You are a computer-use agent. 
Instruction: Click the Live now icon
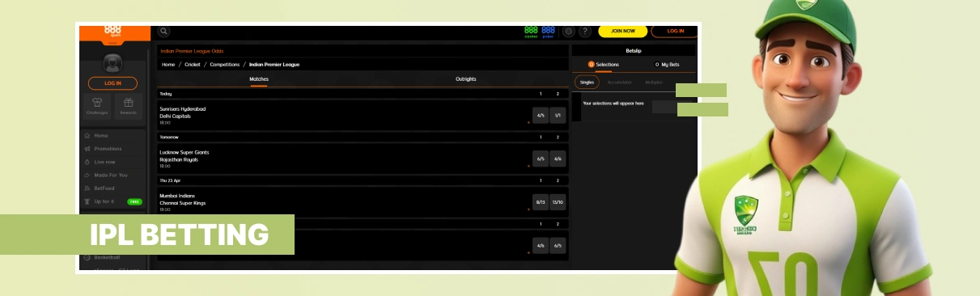(87, 162)
